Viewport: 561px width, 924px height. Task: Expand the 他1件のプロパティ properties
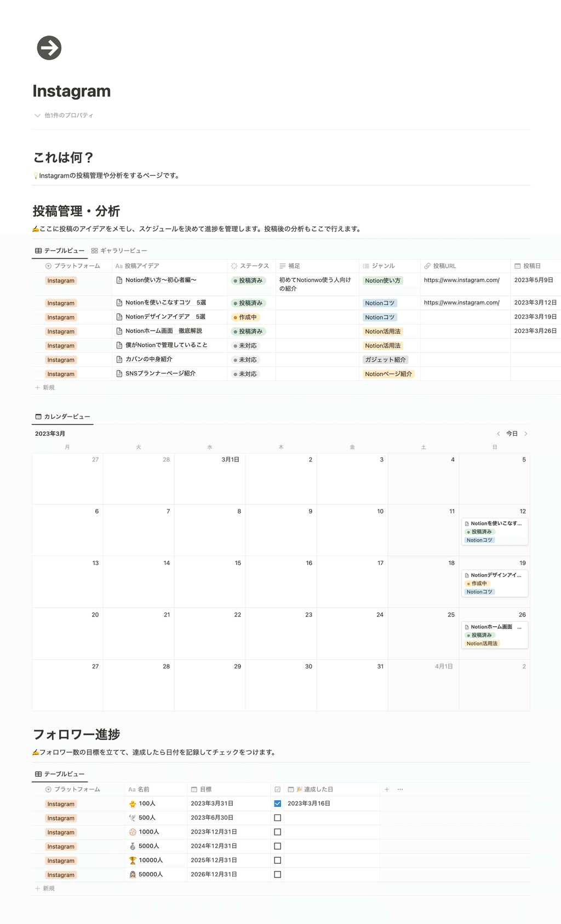[x=64, y=116]
